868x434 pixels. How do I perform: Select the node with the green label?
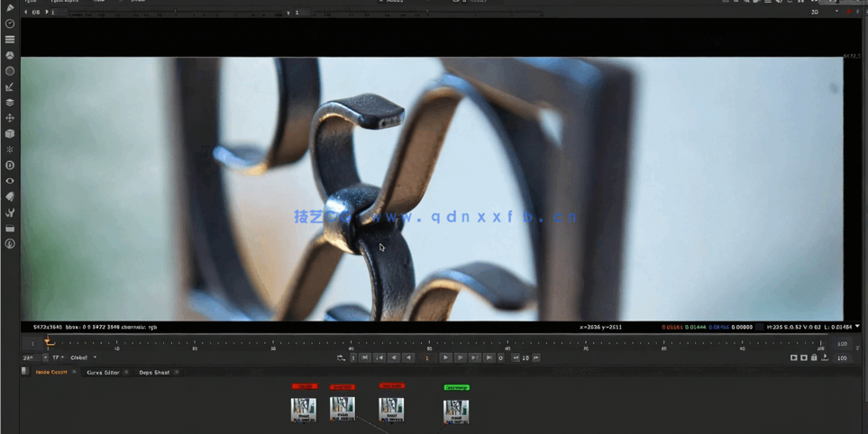pos(456,411)
